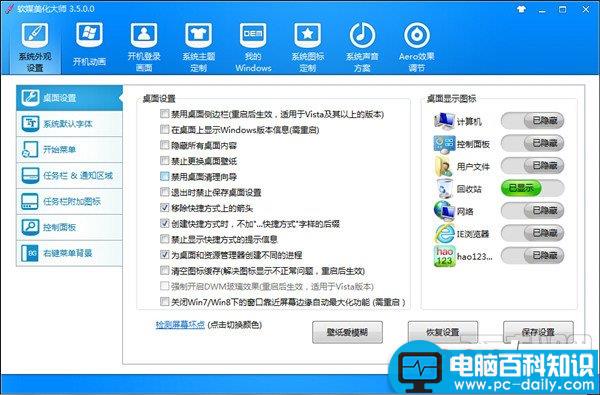Toggle hao123 icon visibility switch
This screenshot has height=395, width=600.
[532, 255]
